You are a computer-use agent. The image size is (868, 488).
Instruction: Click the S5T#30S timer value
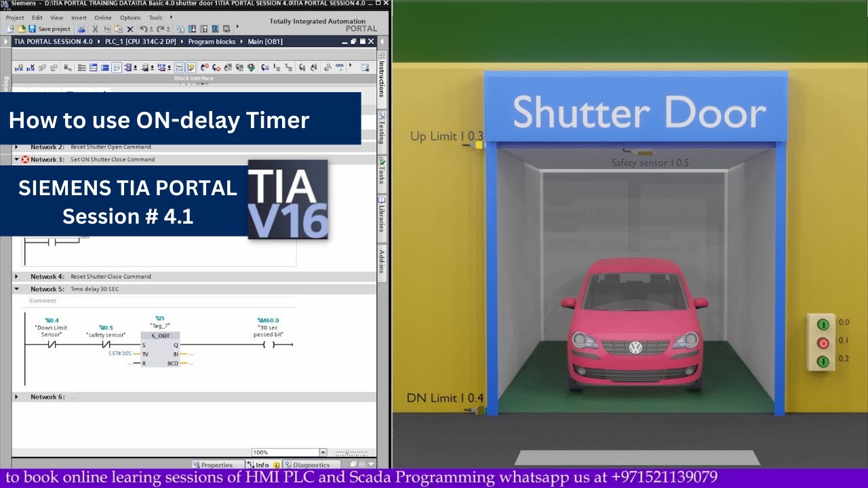(120, 354)
